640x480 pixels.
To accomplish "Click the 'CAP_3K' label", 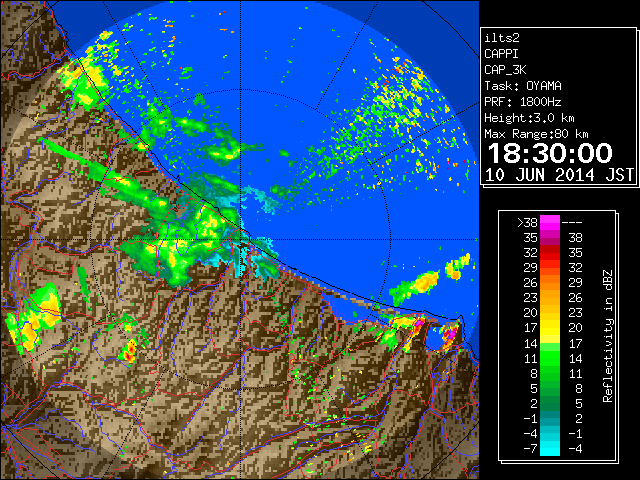I will [x=505, y=70].
